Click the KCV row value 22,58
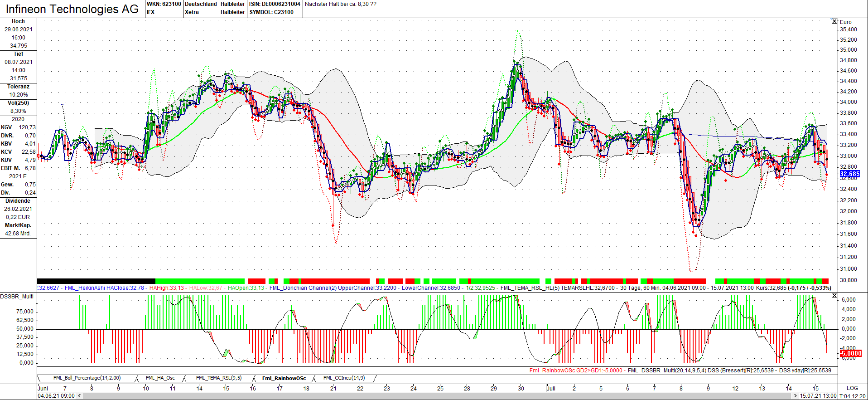Viewport: 868px width, 400px height. [29, 152]
